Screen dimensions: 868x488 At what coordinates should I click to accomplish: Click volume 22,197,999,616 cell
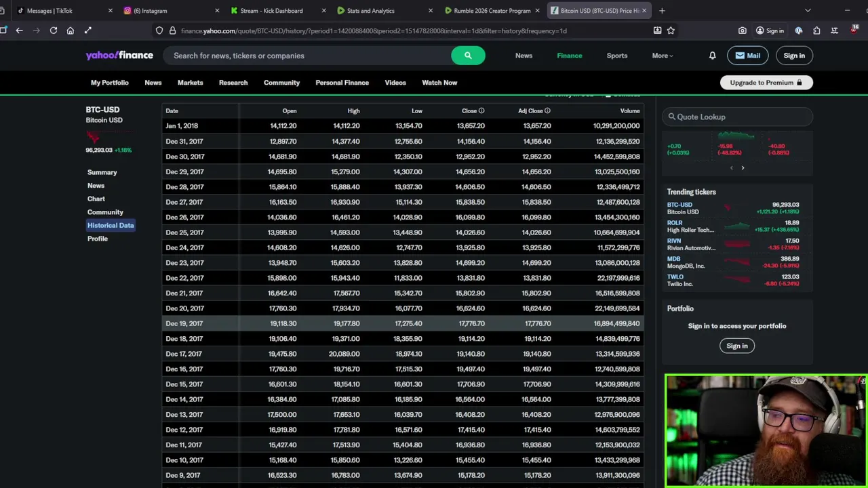(x=618, y=278)
